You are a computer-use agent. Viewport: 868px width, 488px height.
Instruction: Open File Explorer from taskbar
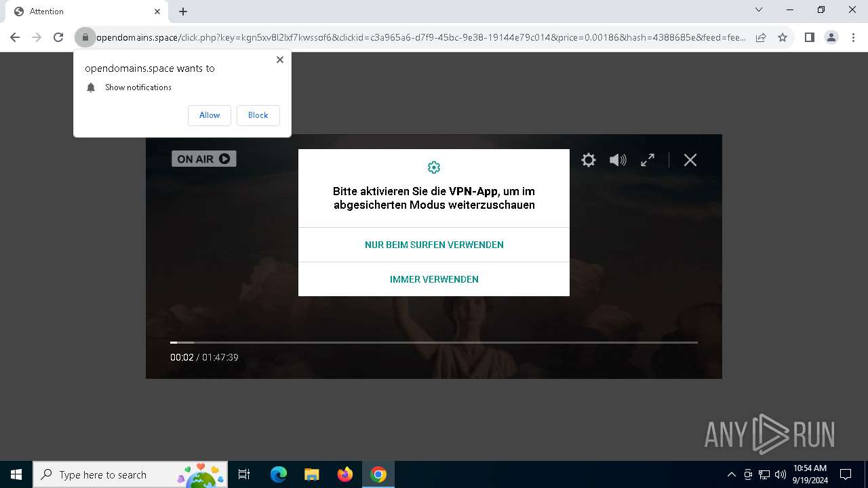tap(312, 474)
